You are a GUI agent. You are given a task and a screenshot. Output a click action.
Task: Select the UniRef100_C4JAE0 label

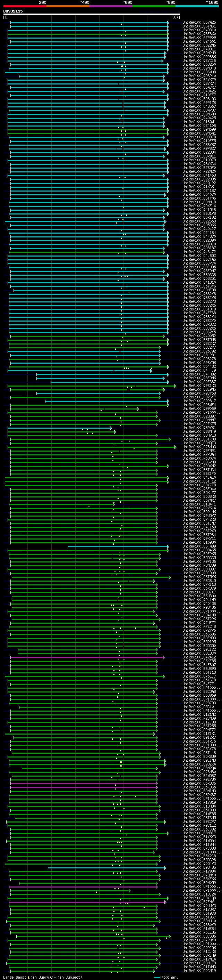199,477
